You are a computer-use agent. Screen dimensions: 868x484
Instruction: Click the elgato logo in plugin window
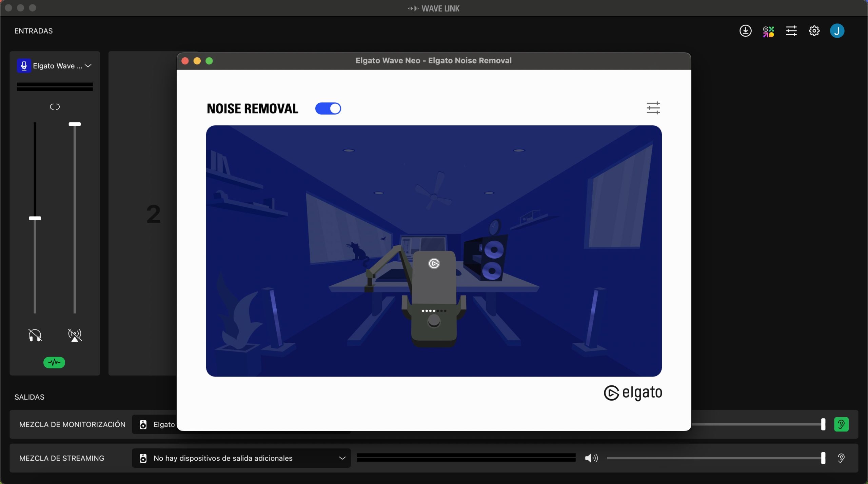pyautogui.click(x=633, y=393)
